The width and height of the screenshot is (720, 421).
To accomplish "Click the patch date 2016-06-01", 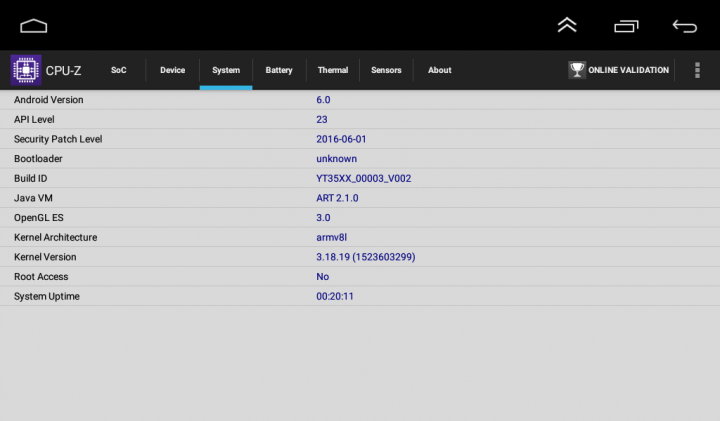I will [x=341, y=139].
